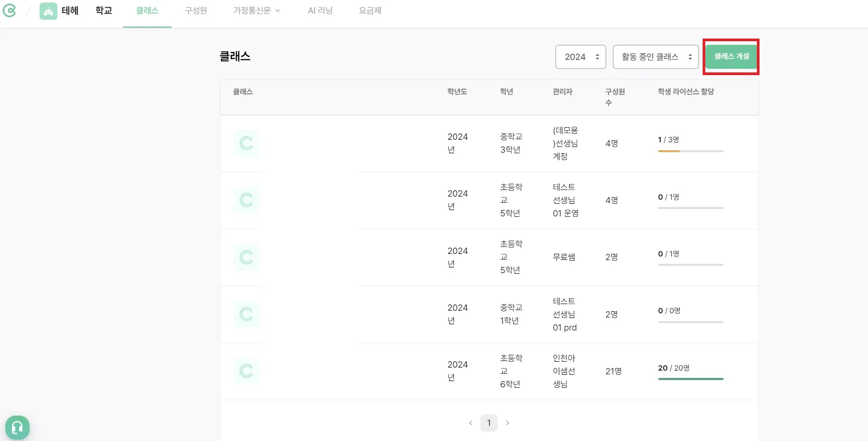The image size is (868, 441).
Task: Click class icon for 무료쌤 row
Action: tap(246, 258)
